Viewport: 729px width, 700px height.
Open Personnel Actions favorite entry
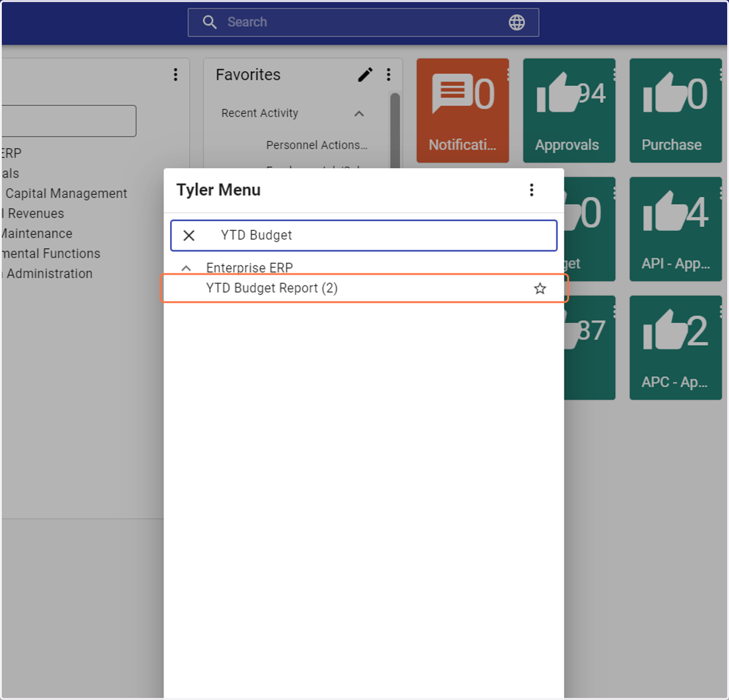pyautogui.click(x=317, y=145)
